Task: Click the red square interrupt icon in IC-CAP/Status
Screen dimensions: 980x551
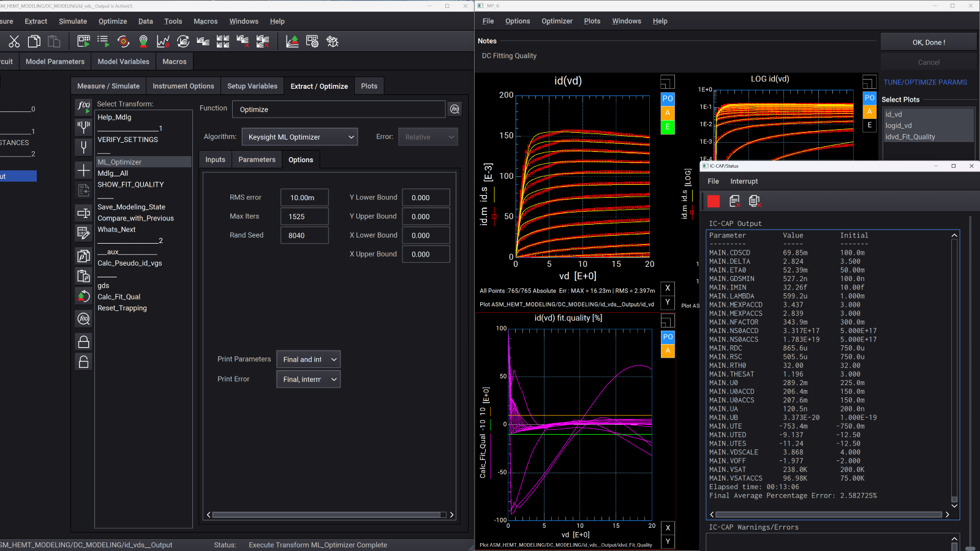Action: click(712, 201)
